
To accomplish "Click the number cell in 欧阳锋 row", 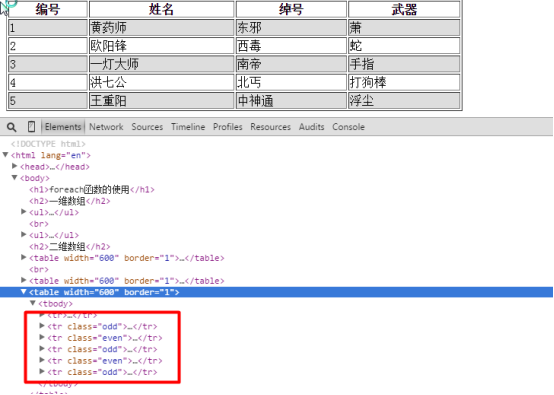I will point(47,46).
